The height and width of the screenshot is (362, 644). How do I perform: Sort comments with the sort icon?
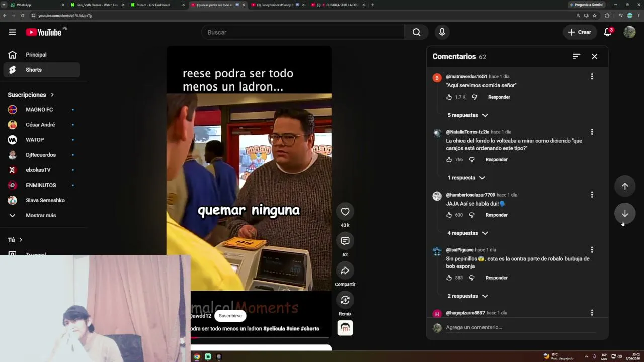coord(576,57)
